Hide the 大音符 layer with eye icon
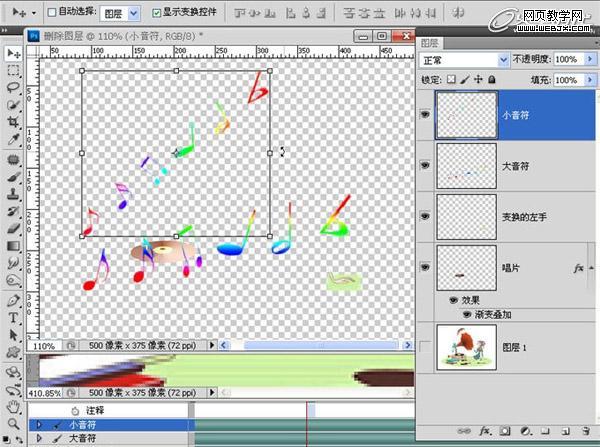Image resolution: width=600 pixels, height=447 pixels. click(x=425, y=165)
